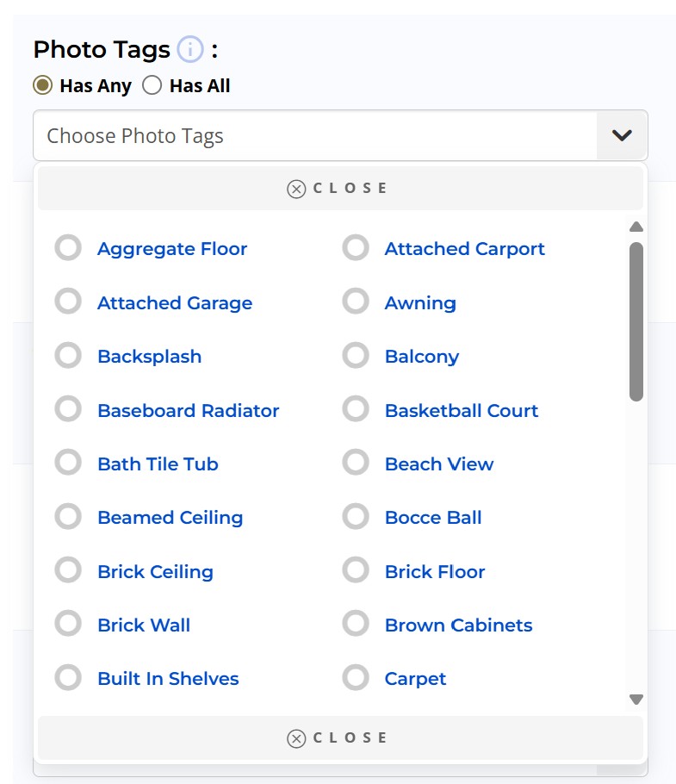
Task: Tick the Bocce Ball tag circle
Action: click(x=356, y=517)
